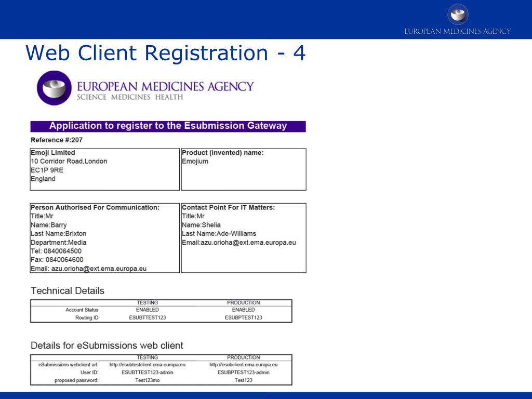Click 'Contact Point For IT Matters:' heading
This screenshot has width=532, height=399.
229,207
